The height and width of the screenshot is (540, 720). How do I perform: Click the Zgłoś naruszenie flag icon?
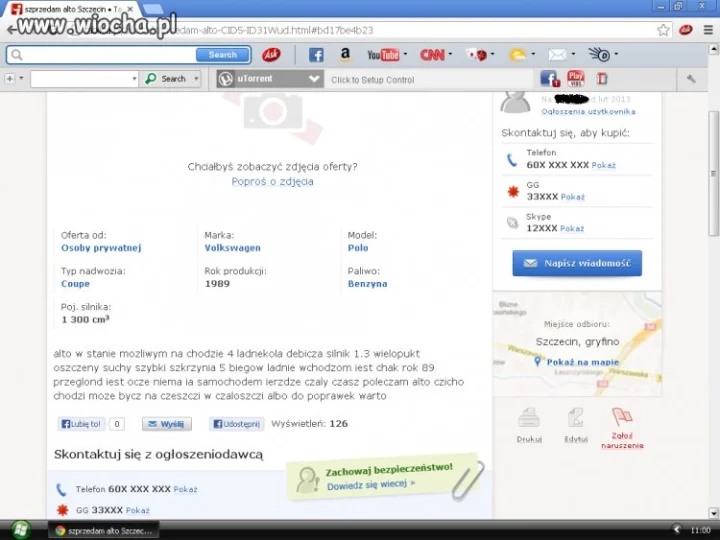[x=622, y=417]
